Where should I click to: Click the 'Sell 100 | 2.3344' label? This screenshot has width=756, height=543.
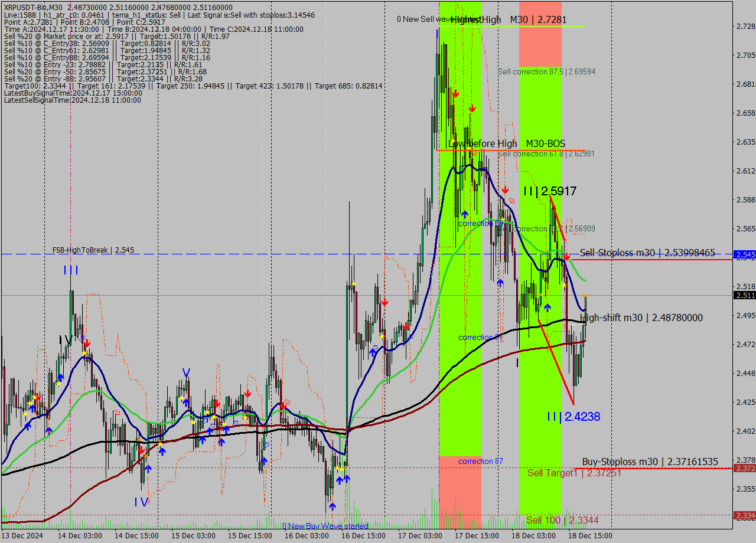(562, 520)
